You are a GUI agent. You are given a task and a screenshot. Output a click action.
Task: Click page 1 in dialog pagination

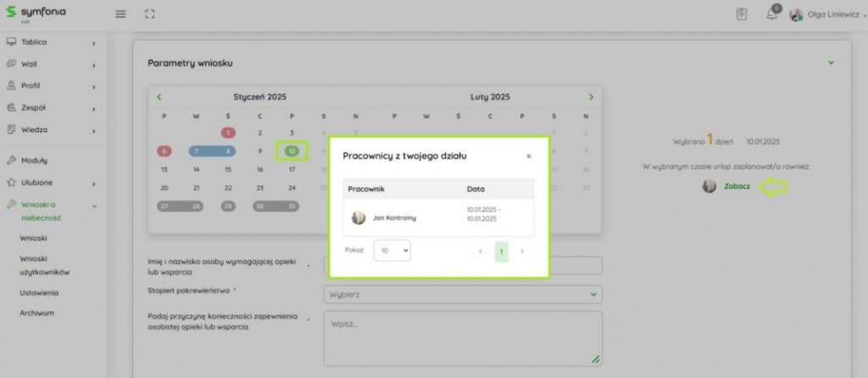(x=501, y=252)
